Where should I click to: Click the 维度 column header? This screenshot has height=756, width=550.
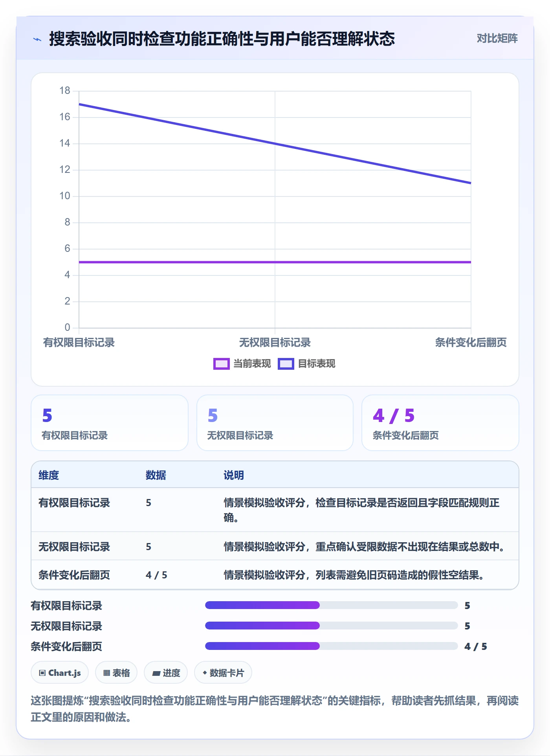(x=49, y=475)
